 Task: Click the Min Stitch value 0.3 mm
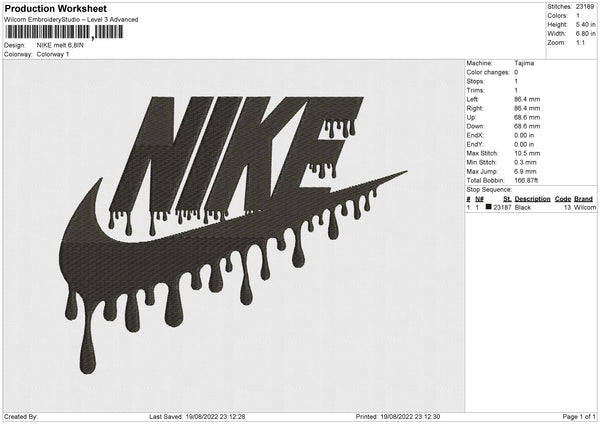pyautogui.click(x=525, y=162)
